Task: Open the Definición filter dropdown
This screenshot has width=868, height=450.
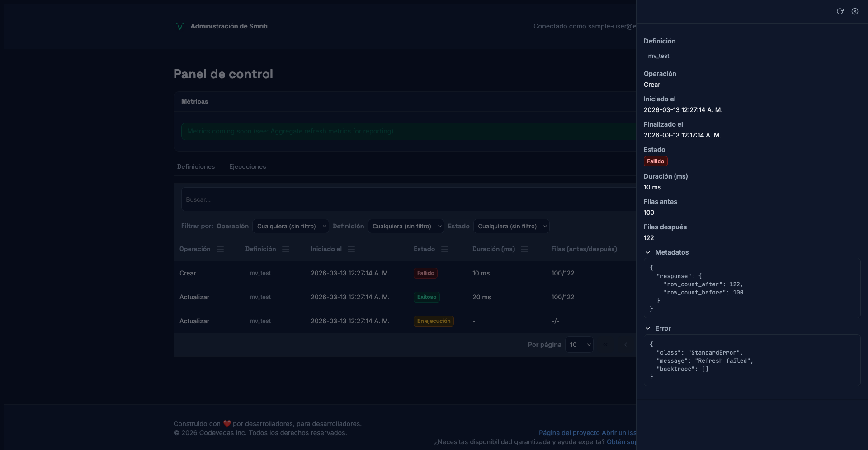Action: [406, 226]
